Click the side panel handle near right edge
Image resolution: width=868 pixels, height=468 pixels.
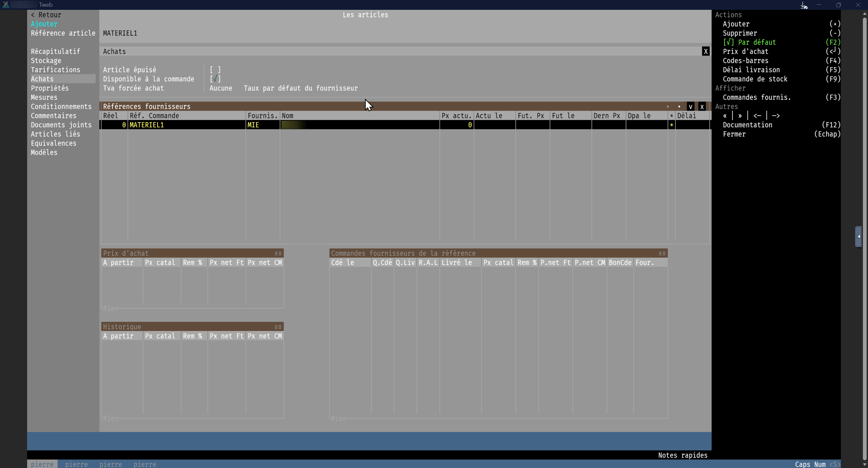[x=858, y=236]
